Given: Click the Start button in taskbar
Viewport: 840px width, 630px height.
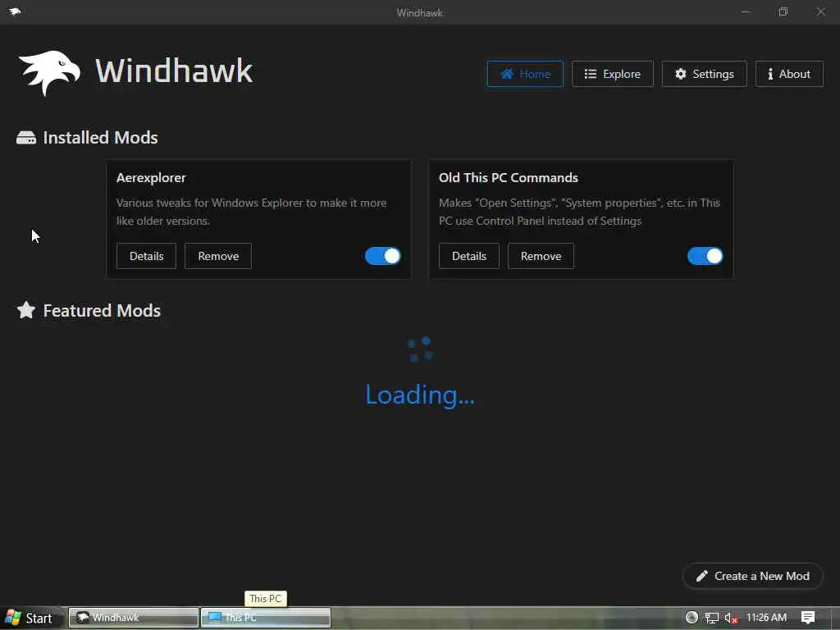Looking at the screenshot, I should tap(30, 619).
